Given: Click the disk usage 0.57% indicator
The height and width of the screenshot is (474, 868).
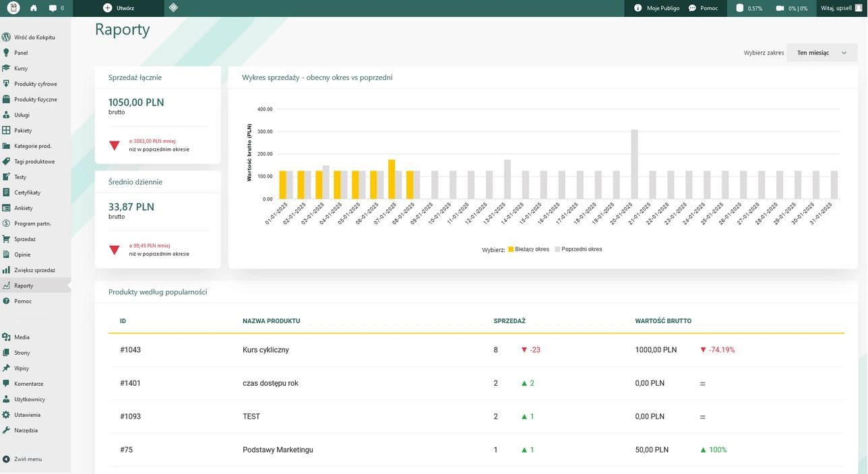Looking at the screenshot, I should [749, 8].
